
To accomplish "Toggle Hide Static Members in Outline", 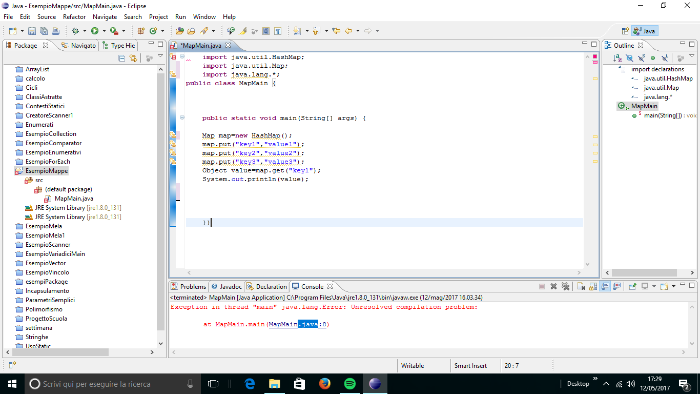I will (x=642, y=58).
